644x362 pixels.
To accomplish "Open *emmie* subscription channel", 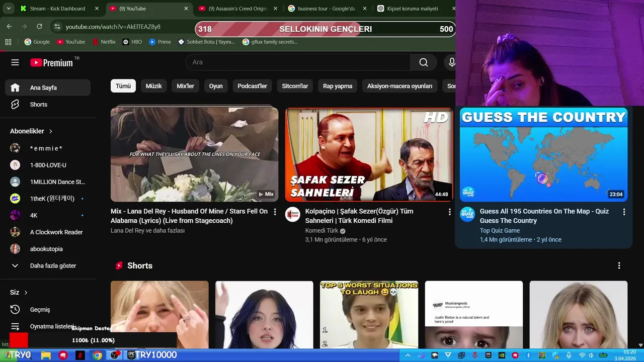I will tap(48, 148).
